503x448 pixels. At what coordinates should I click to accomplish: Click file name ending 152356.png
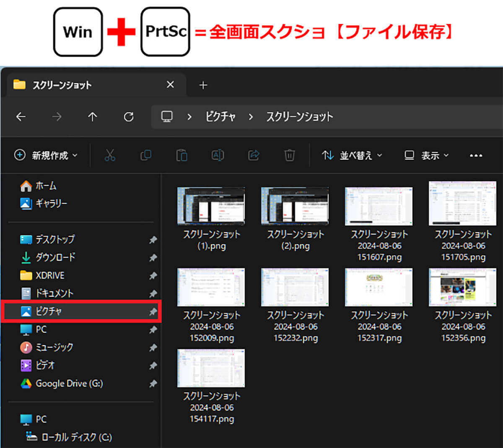463,326
